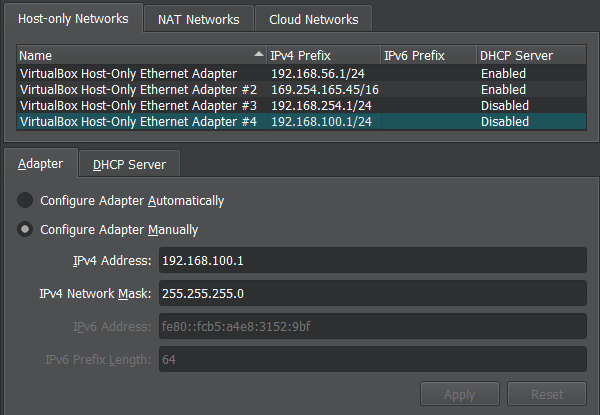Click into the IPv4 Address field
This screenshot has height=415, width=600.
click(370, 261)
